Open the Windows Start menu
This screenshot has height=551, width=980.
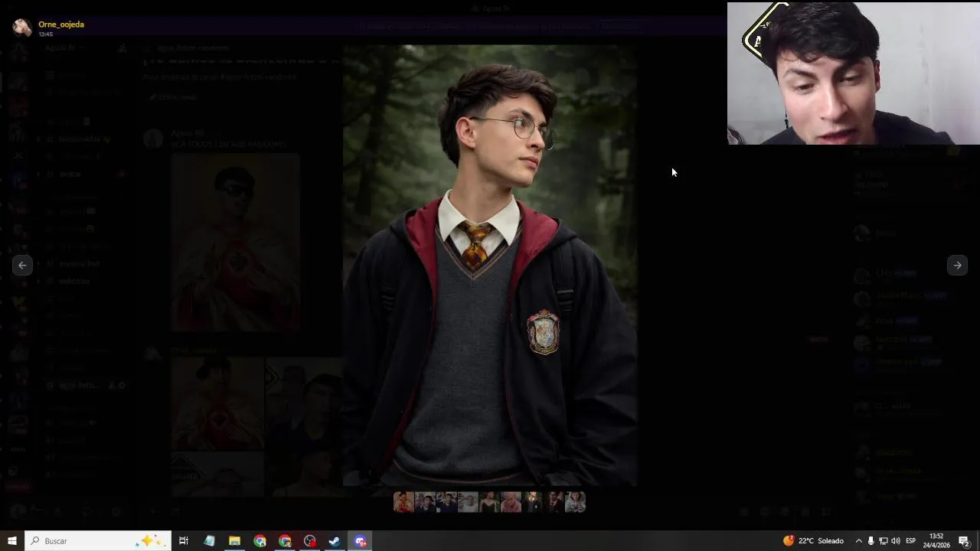click(11, 541)
